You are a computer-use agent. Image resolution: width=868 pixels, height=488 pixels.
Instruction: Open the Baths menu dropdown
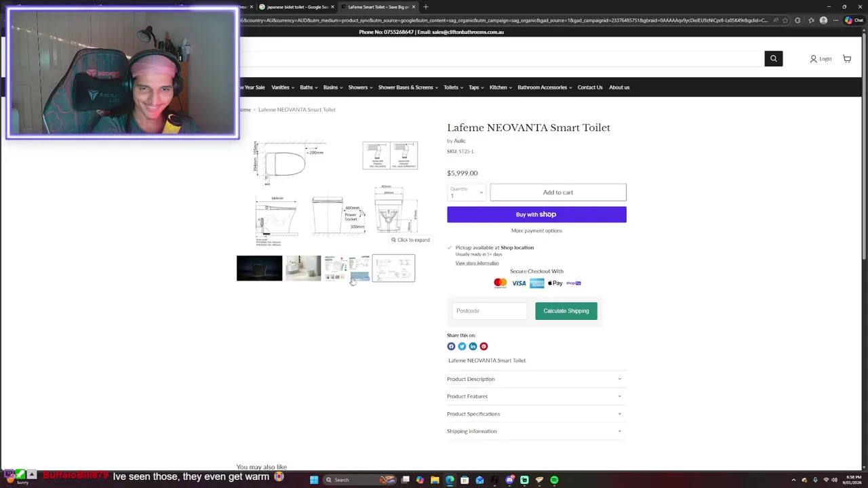pyautogui.click(x=309, y=87)
